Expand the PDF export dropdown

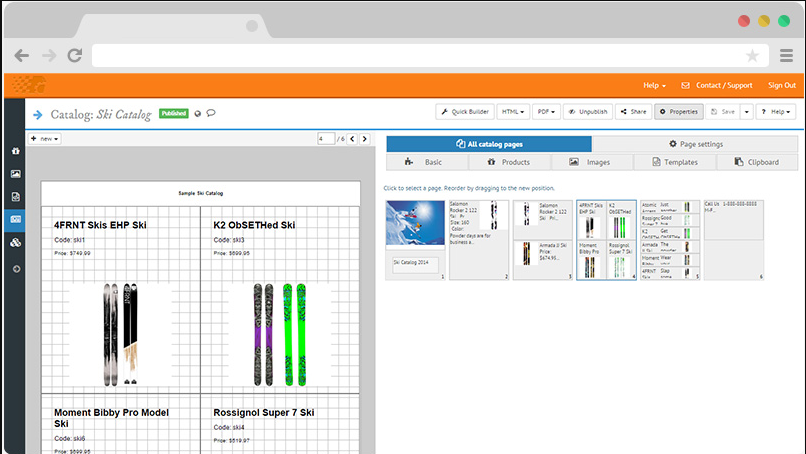[x=545, y=112]
